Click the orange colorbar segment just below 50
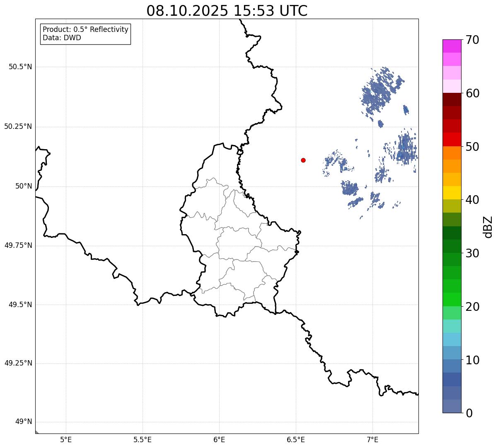This screenshot has height=448, width=498. coord(452,153)
